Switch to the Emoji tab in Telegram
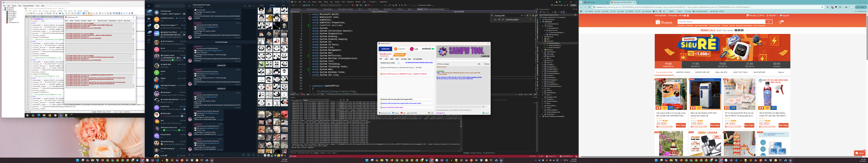Screen dimensions: 868x163 click(x=262, y=5)
